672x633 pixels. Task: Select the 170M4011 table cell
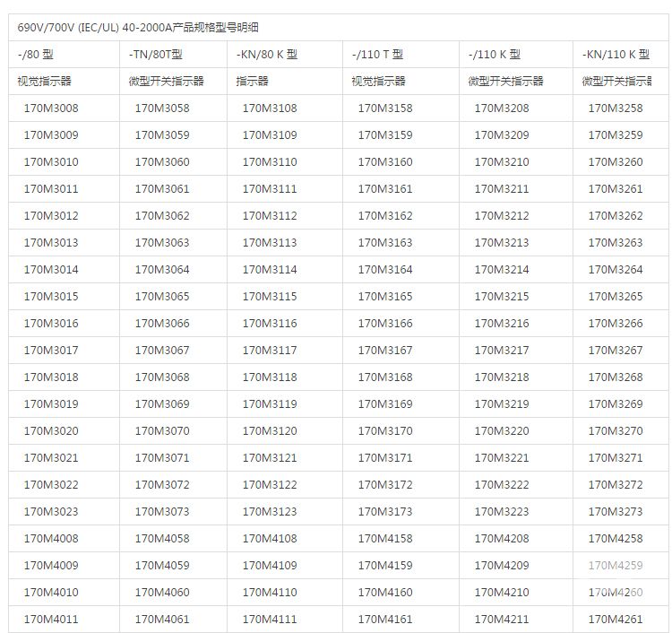(51, 620)
